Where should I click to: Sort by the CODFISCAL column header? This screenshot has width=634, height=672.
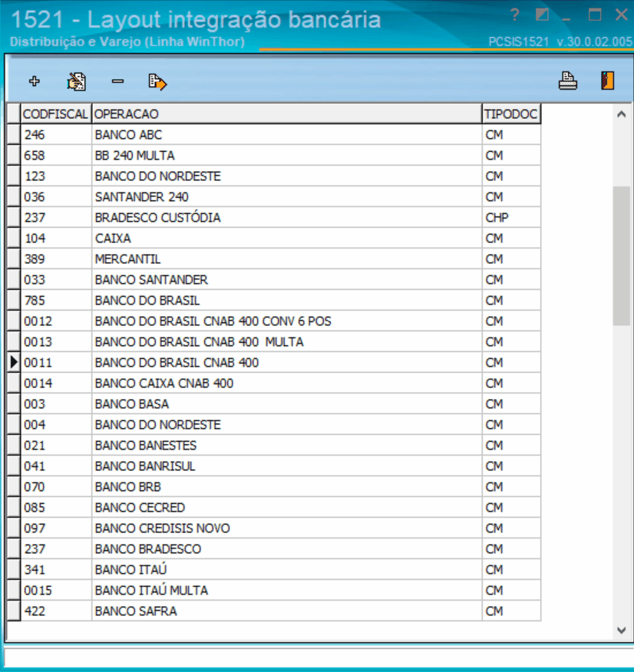(56, 114)
